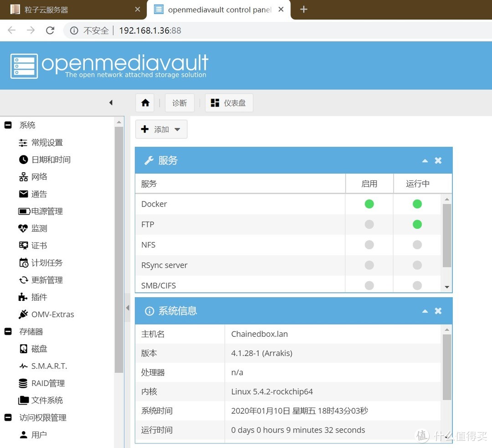Click RSync server 运行中 indicator
Screen dimensions: 492x448
(417, 265)
